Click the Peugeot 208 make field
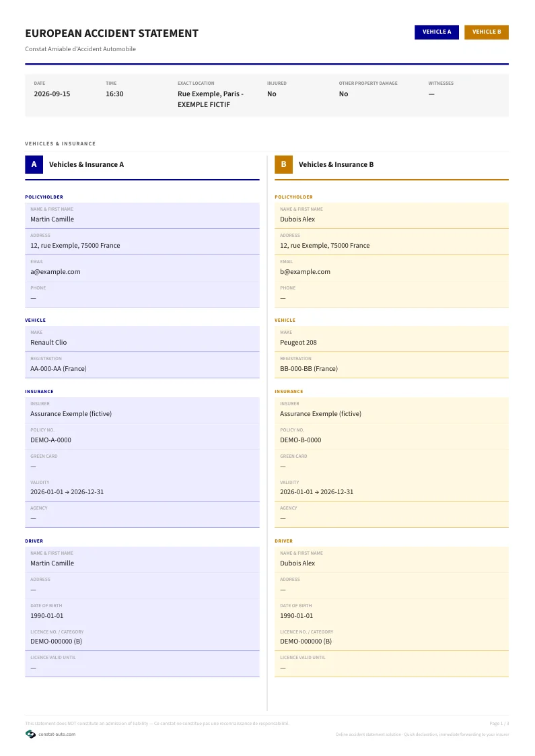The width and height of the screenshot is (535, 756). pos(392,339)
